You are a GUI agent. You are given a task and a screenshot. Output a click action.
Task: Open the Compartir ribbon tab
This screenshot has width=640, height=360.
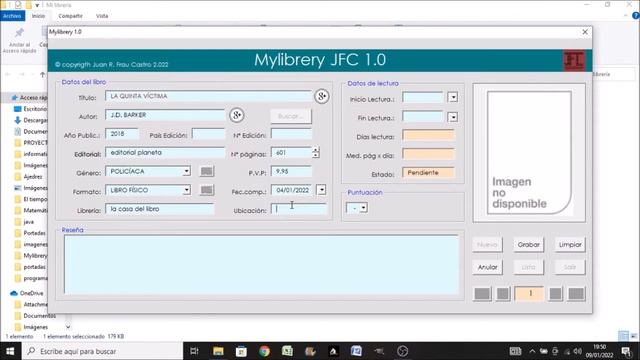pyautogui.click(x=70, y=16)
